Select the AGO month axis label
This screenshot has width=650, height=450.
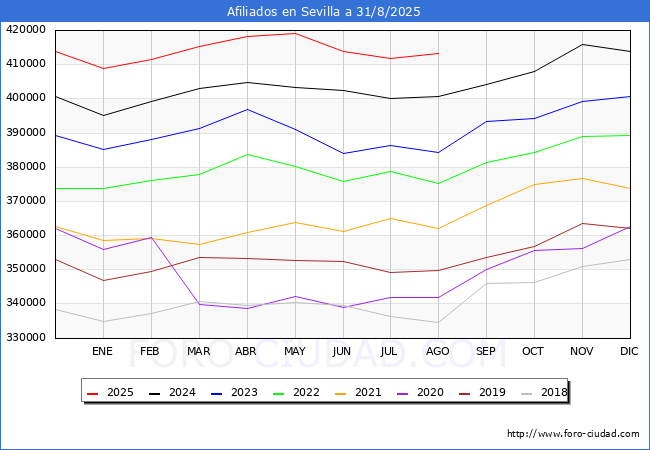(x=438, y=352)
